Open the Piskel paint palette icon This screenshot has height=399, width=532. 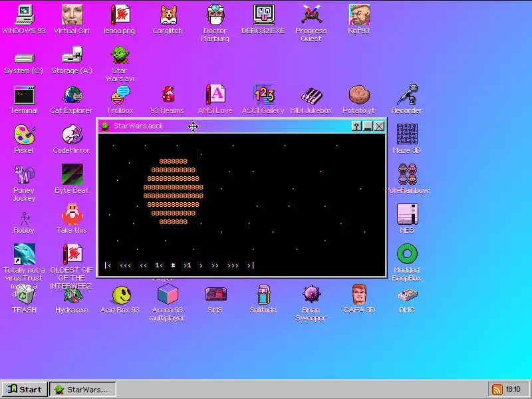[x=24, y=139]
